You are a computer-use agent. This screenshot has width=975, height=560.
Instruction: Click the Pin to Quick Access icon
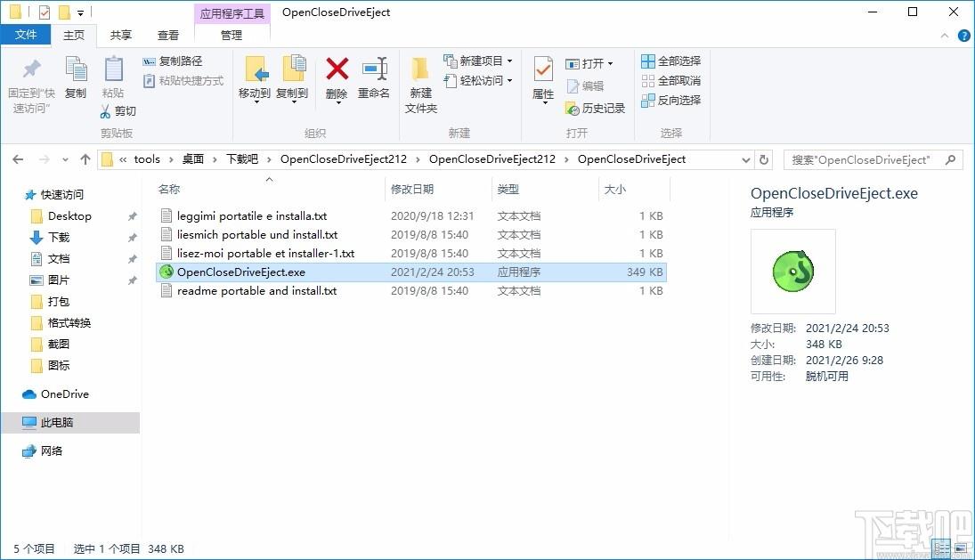[x=31, y=69]
